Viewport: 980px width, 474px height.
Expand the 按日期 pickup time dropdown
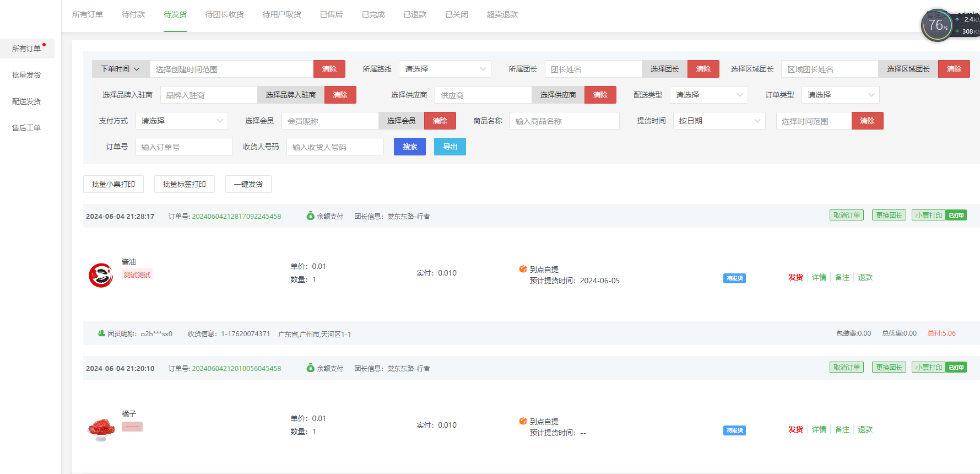coord(718,121)
